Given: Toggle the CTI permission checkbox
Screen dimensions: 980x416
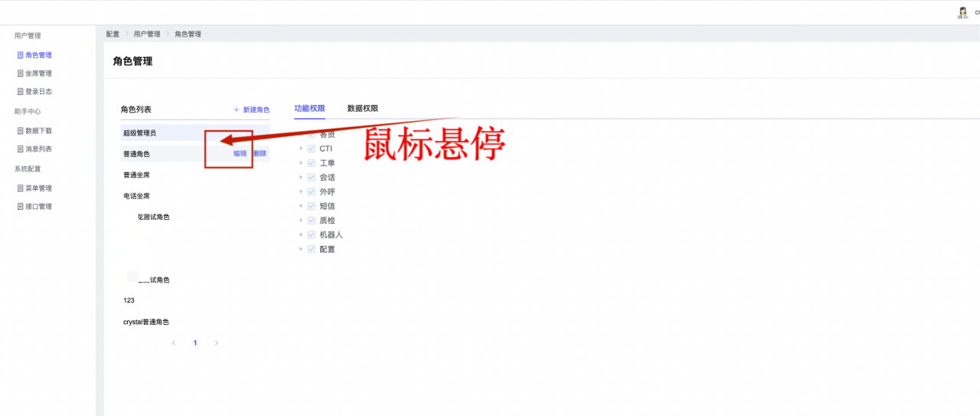Looking at the screenshot, I should 312,149.
